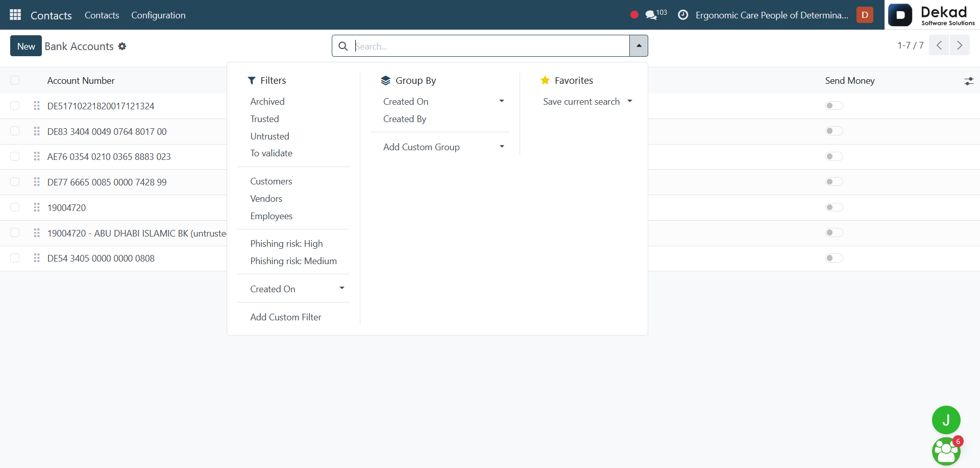Sort by Send Money column header

(x=850, y=81)
